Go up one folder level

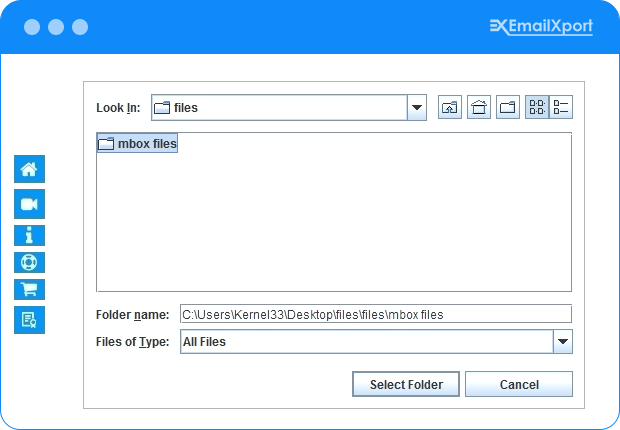[x=450, y=108]
